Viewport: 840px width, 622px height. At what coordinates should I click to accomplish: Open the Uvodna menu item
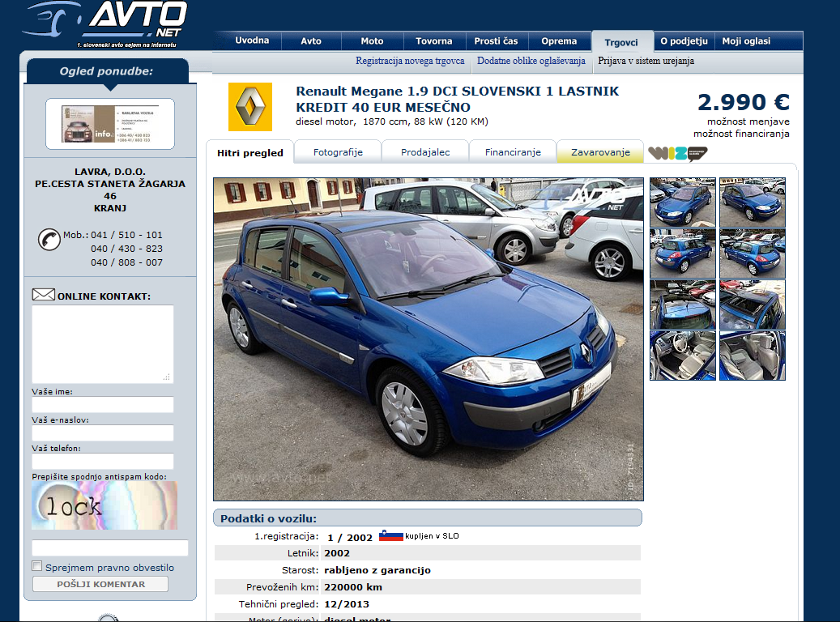pos(252,40)
